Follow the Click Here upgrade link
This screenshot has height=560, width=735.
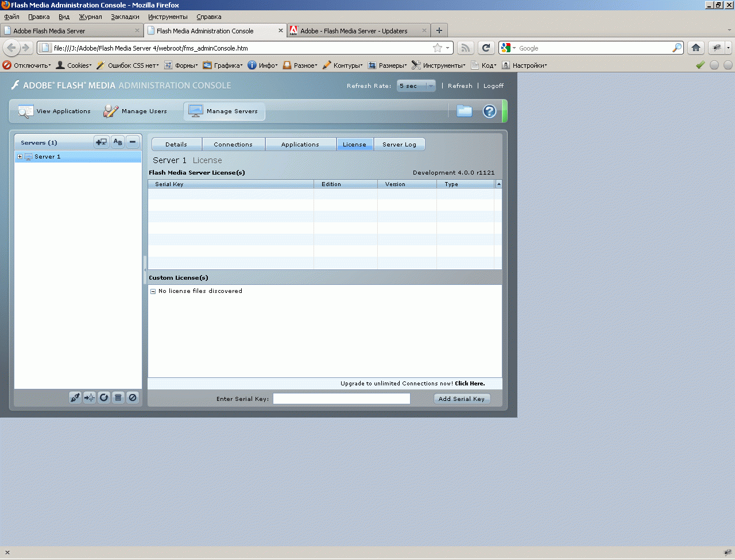point(470,383)
